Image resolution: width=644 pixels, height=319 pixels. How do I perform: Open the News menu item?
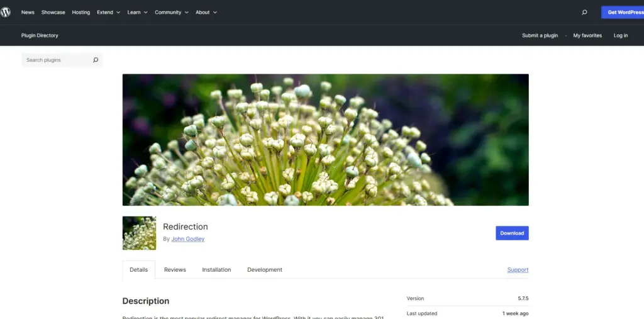(x=28, y=12)
